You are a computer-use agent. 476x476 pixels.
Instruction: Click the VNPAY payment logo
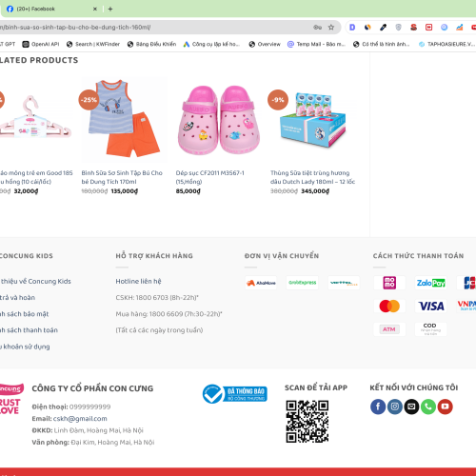coord(466,307)
